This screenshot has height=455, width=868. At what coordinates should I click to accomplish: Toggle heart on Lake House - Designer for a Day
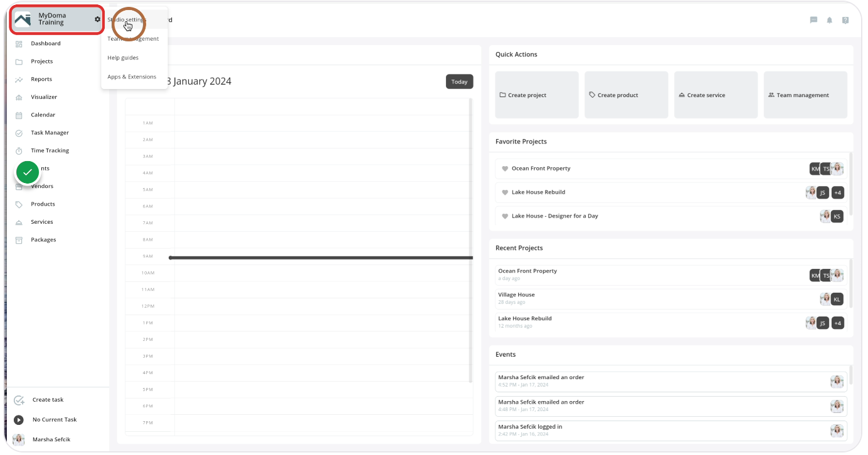point(505,216)
